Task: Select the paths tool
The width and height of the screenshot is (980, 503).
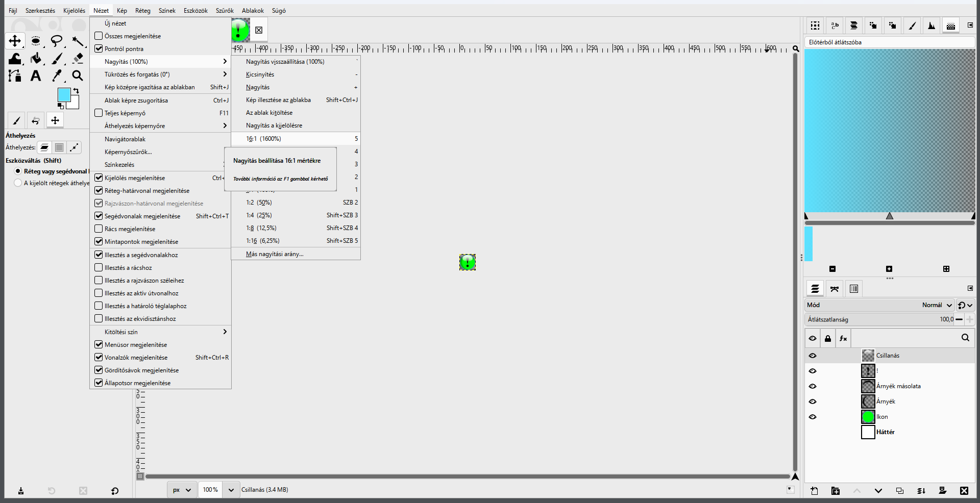Action: pyautogui.click(x=15, y=76)
